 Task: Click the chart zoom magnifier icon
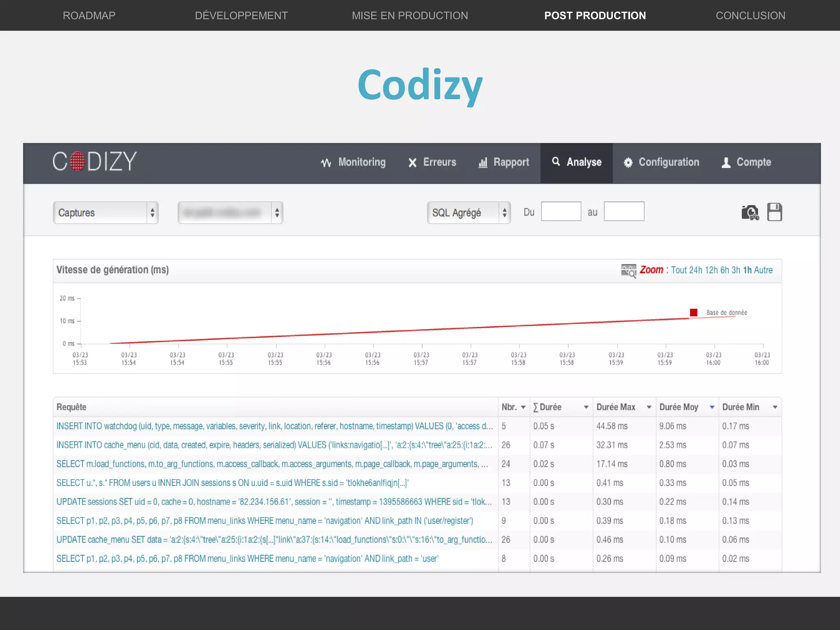click(629, 271)
